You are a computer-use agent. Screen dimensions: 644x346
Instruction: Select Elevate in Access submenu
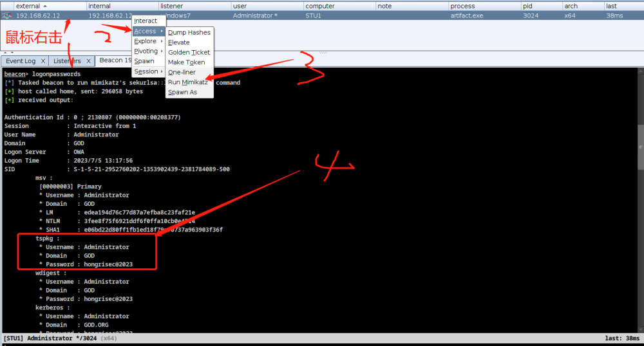(179, 42)
